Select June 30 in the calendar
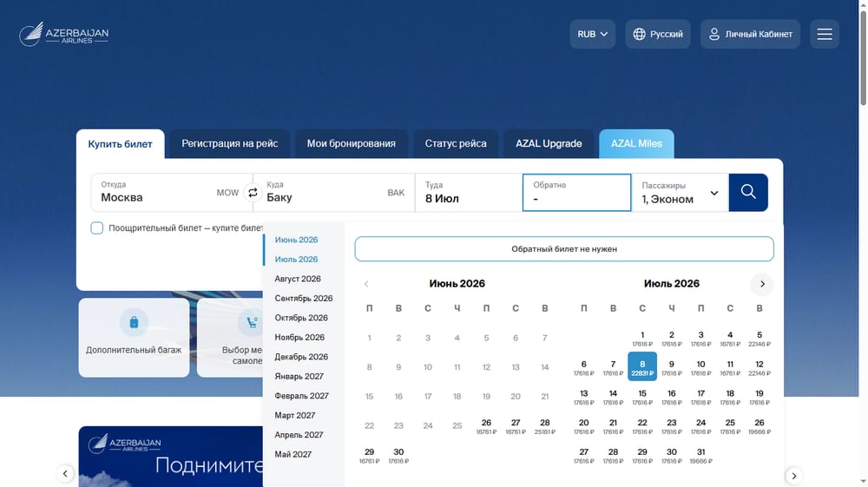This screenshot has width=868, height=487. click(398, 455)
